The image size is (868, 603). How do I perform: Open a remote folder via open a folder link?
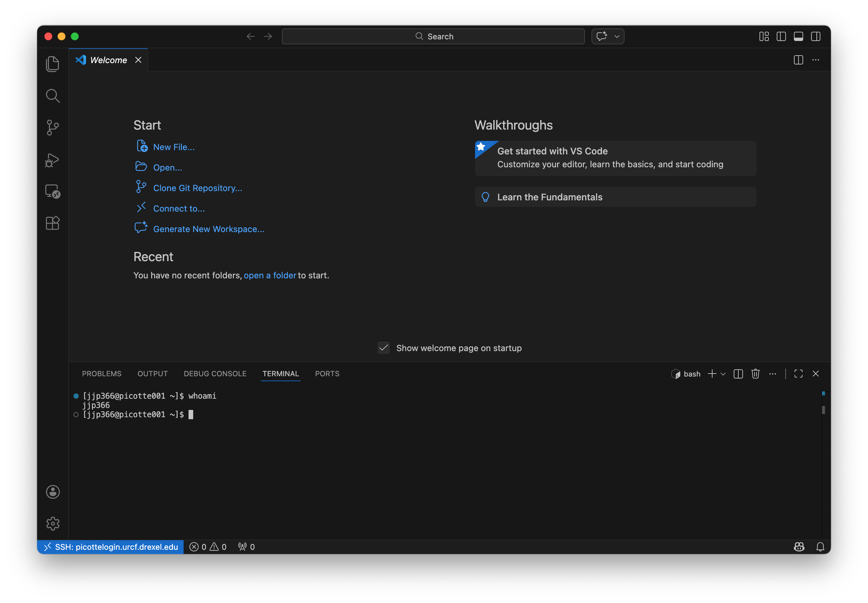coord(270,275)
